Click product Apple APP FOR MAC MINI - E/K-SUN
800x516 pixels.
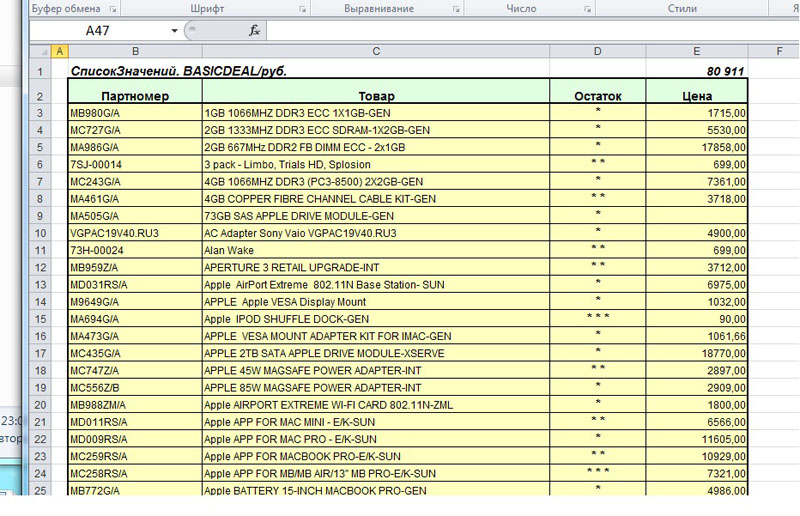coord(376,422)
